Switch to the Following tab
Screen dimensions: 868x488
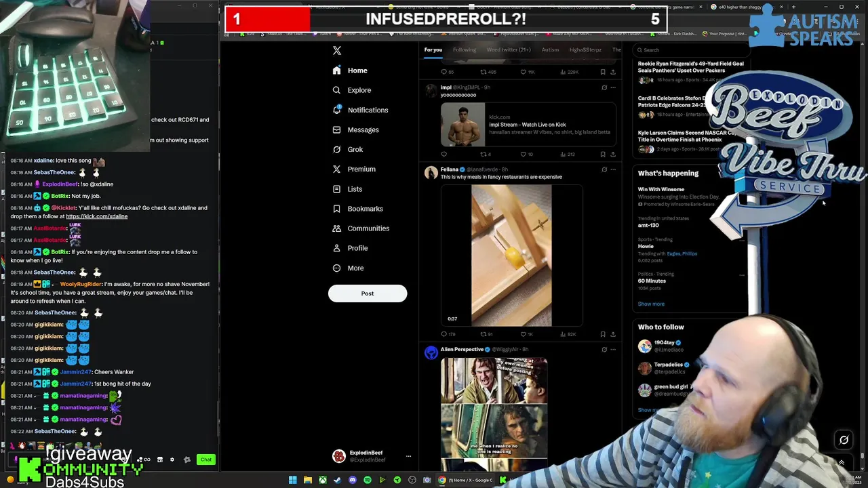click(x=465, y=49)
